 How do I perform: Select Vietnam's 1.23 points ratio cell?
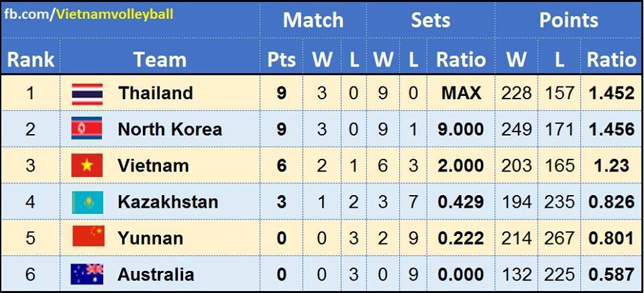point(610,165)
